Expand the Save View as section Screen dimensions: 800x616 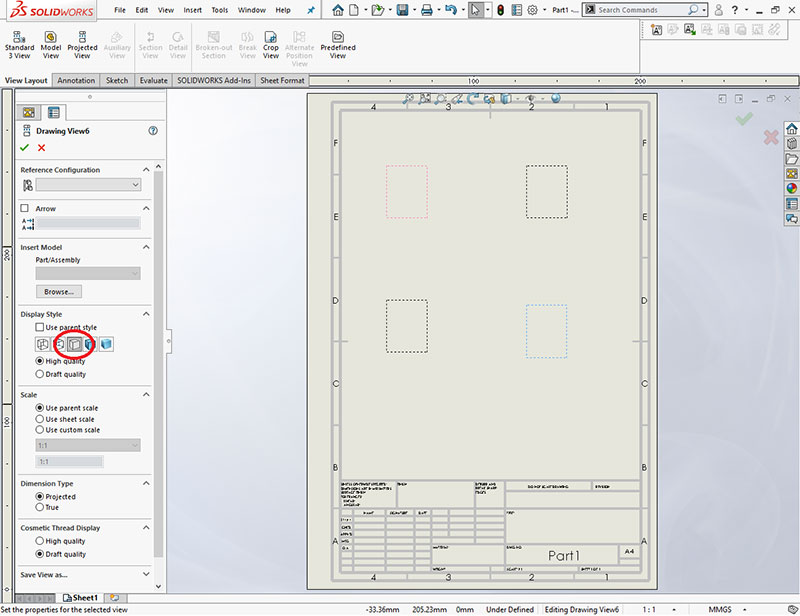pyautogui.click(x=146, y=574)
